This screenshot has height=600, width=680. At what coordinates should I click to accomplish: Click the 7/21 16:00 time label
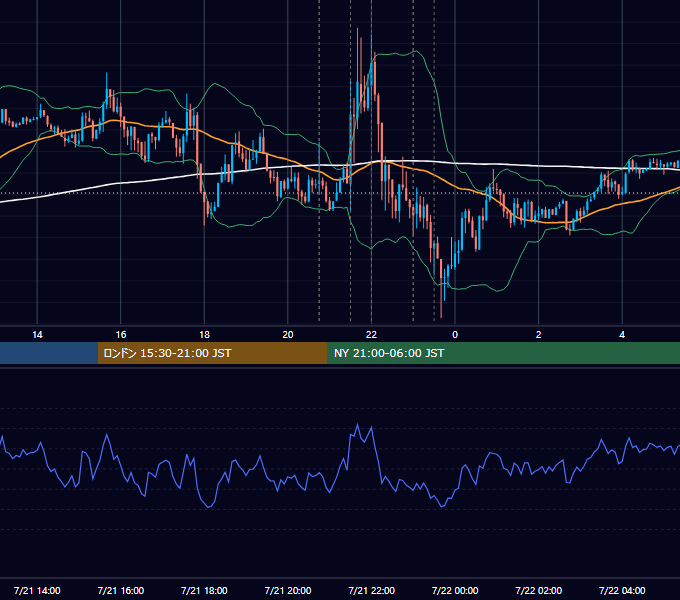pos(121,590)
